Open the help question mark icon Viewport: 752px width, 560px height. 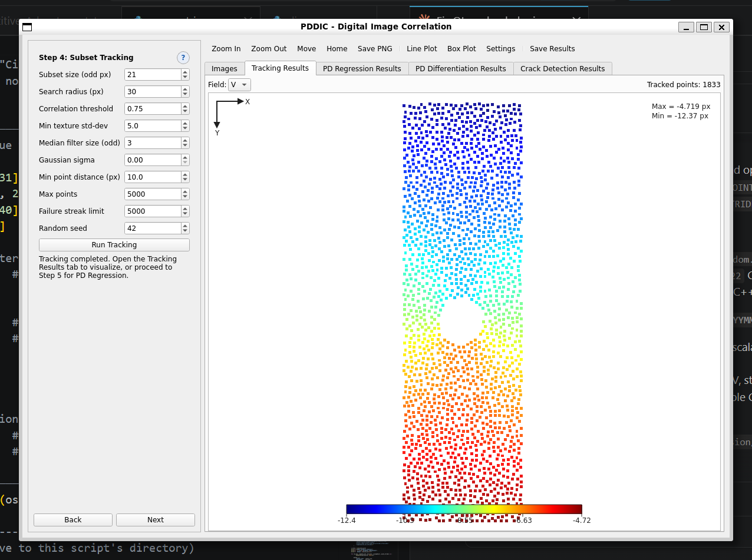tap(183, 58)
